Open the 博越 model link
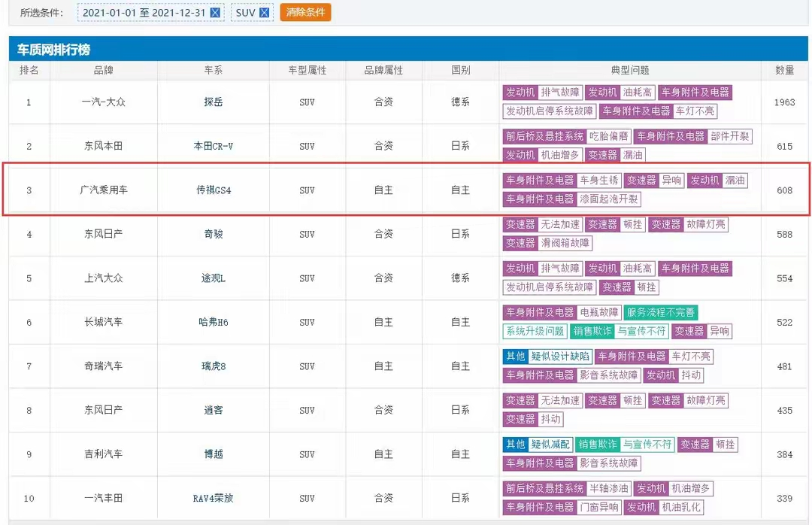The height and width of the screenshot is (525, 812). tap(214, 454)
